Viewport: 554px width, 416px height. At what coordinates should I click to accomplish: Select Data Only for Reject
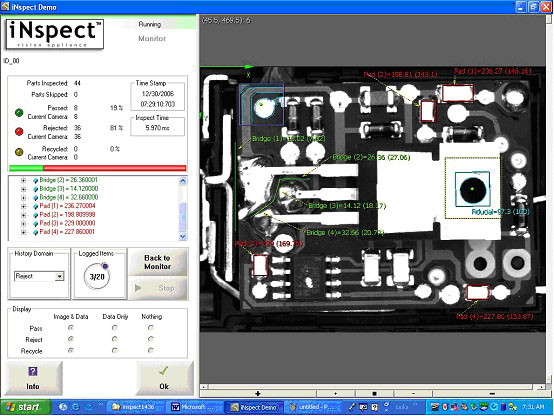click(115, 339)
